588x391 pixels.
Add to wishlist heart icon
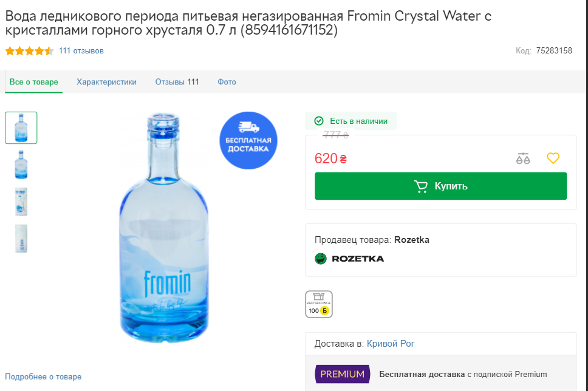[553, 158]
